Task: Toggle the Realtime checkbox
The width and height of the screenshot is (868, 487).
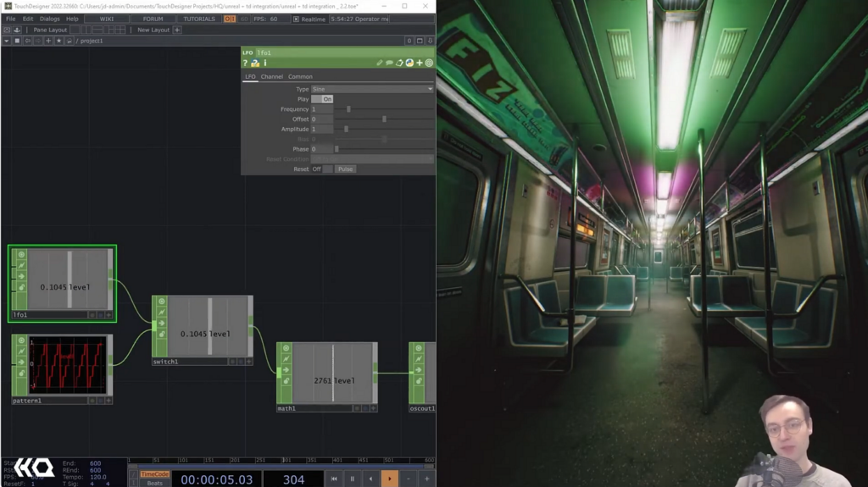Action: (x=296, y=19)
